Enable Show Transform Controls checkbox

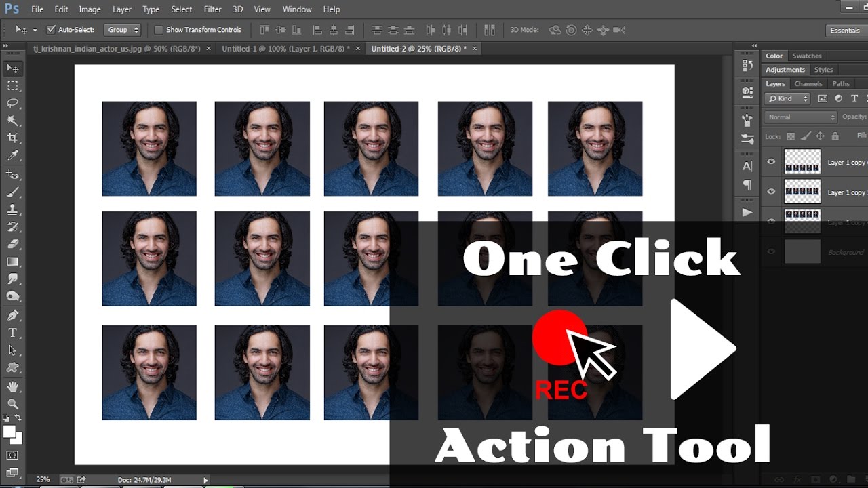point(159,30)
